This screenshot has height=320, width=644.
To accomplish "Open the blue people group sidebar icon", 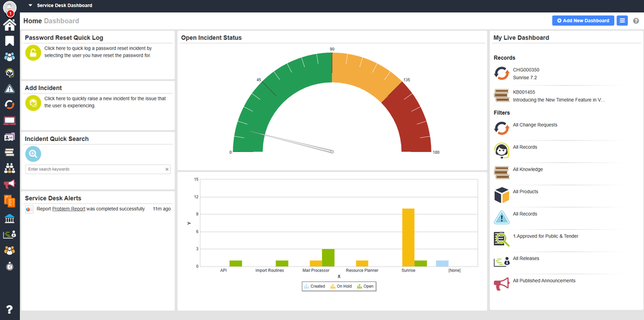I will pyautogui.click(x=10, y=57).
